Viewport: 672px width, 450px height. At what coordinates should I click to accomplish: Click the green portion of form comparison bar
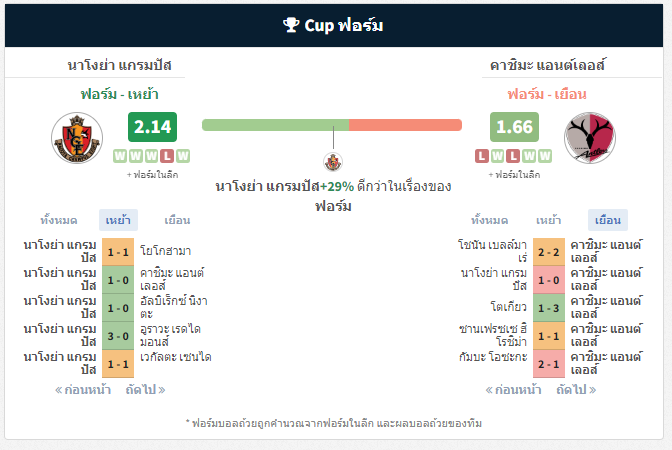[x=275, y=125]
